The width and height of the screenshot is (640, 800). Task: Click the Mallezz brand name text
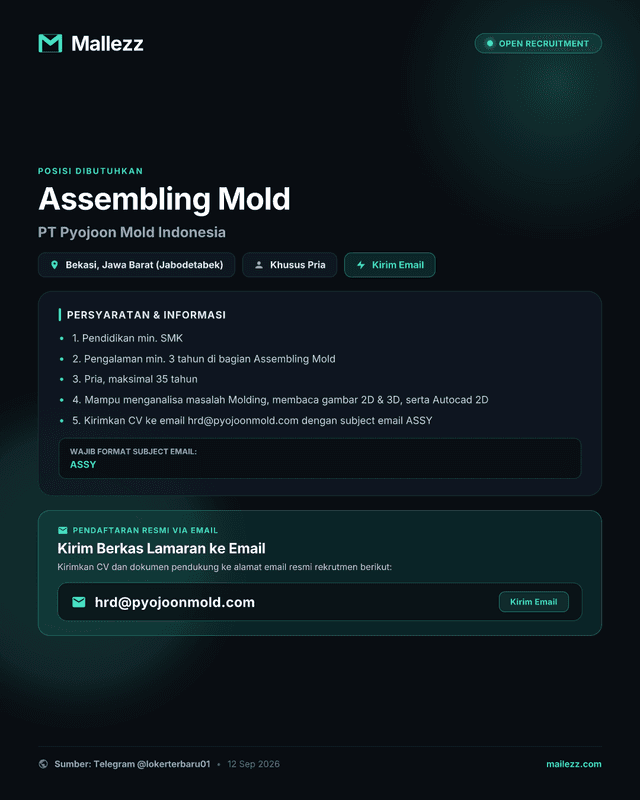107,43
